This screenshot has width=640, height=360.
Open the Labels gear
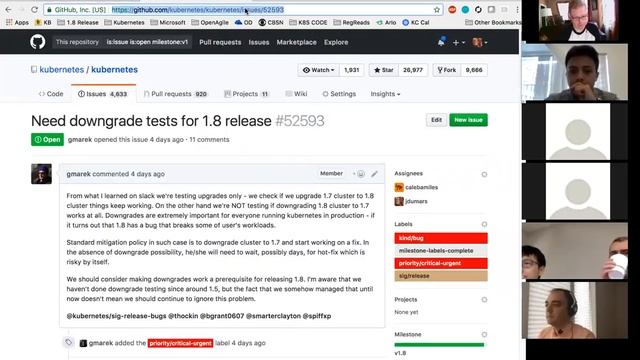click(x=484, y=224)
